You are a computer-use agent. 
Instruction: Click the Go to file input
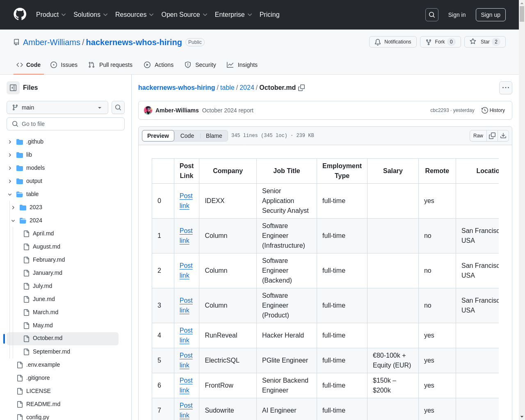[x=66, y=124]
